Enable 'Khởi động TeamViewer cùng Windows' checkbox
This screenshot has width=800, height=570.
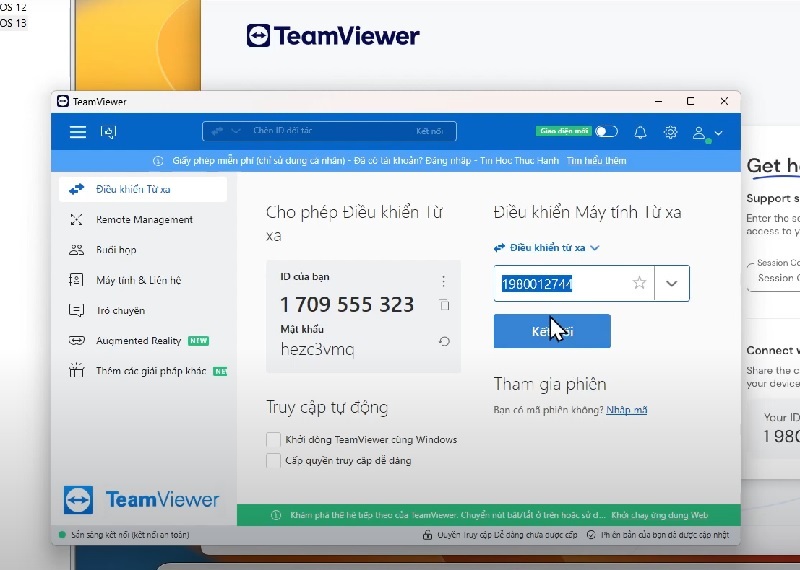273,439
